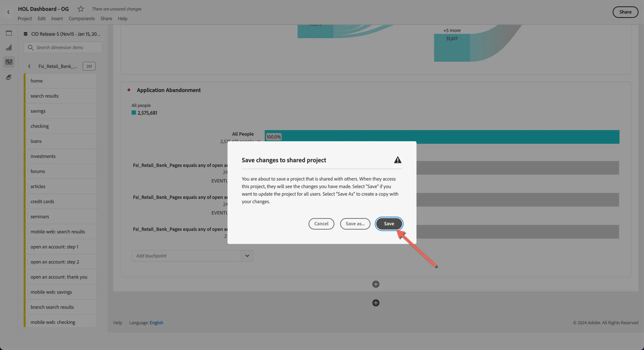
Task: Click Save as... in the dialog
Action: pos(355,224)
